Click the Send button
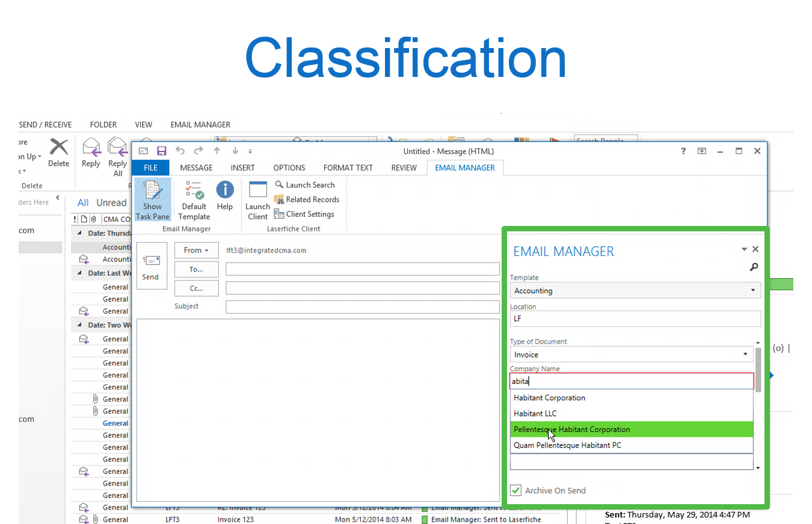 [151, 266]
